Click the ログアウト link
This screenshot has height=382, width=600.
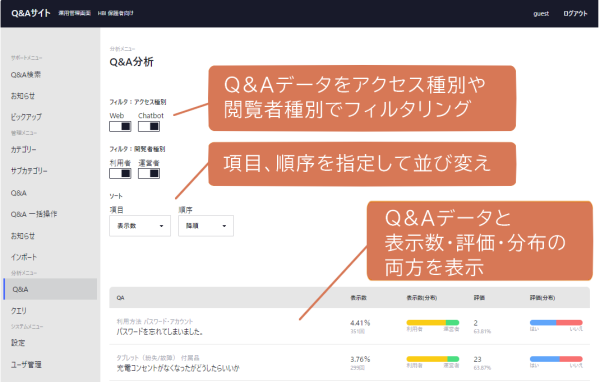tap(575, 13)
